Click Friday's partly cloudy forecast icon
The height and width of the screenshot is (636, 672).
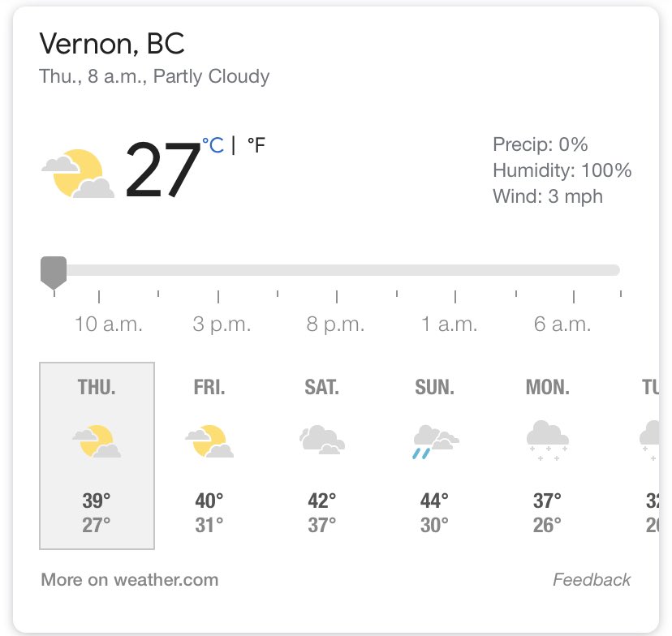(x=209, y=441)
